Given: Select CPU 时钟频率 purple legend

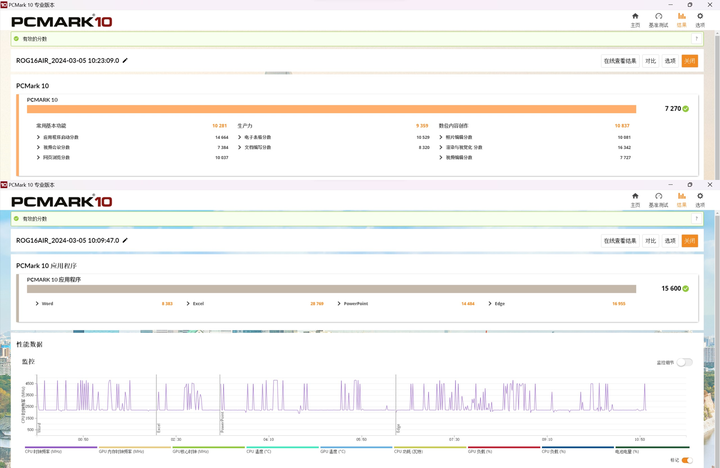Looking at the screenshot, I should tap(61, 450).
